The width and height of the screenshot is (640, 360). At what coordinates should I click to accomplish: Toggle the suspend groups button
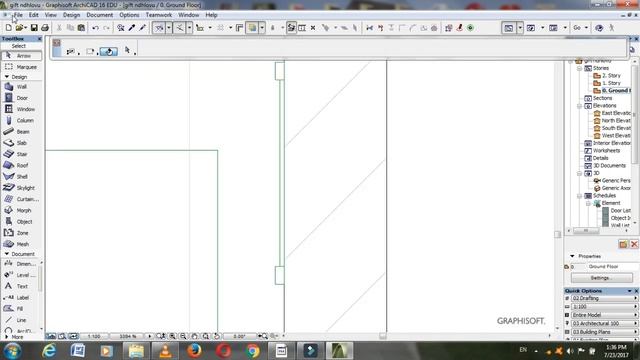[291, 28]
